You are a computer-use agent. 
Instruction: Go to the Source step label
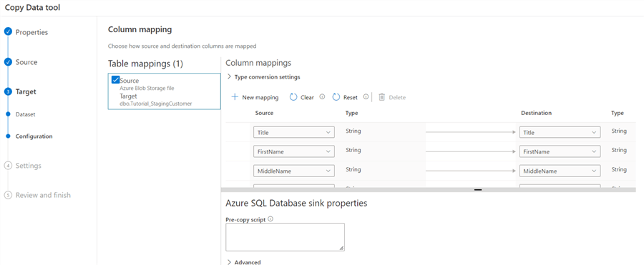pyautogui.click(x=26, y=62)
